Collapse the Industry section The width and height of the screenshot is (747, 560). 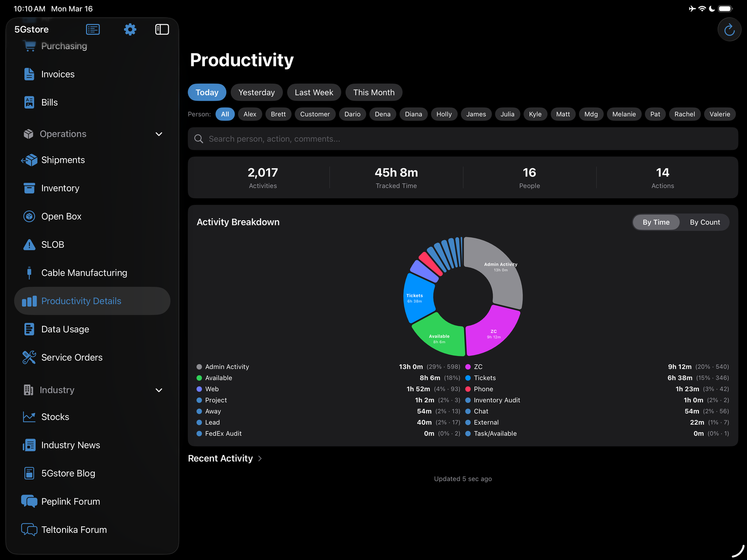tap(159, 390)
